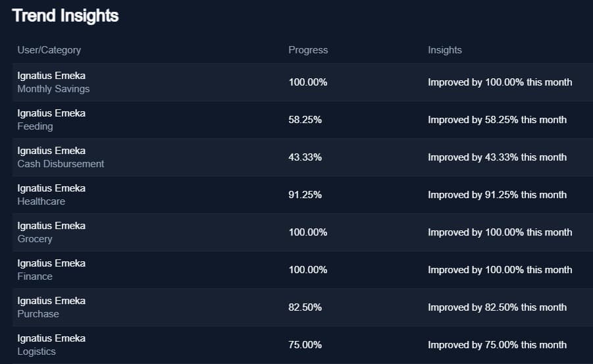The width and height of the screenshot is (593, 364).
Task: Choose the Grocery category label
Action: [x=34, y=239]
